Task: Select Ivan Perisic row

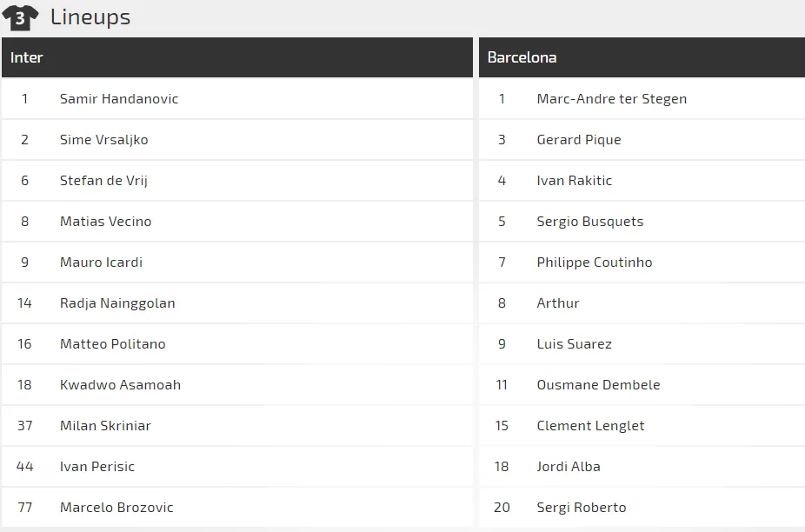Action: point(237,467)
